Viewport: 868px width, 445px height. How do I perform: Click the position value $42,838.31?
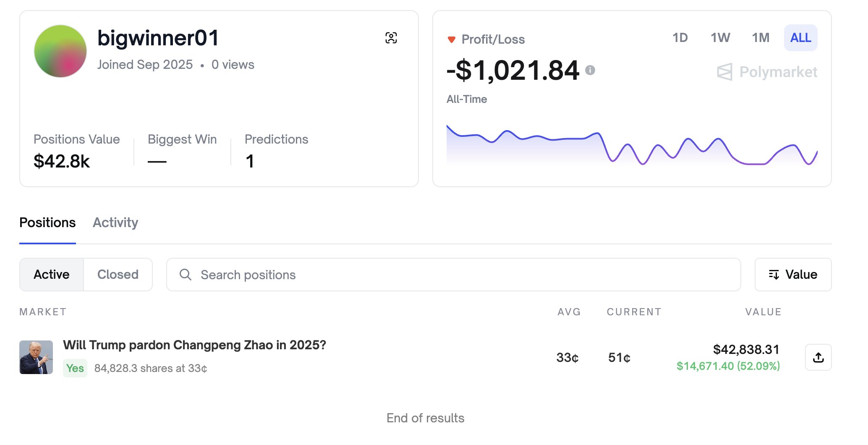pos(746,349)
